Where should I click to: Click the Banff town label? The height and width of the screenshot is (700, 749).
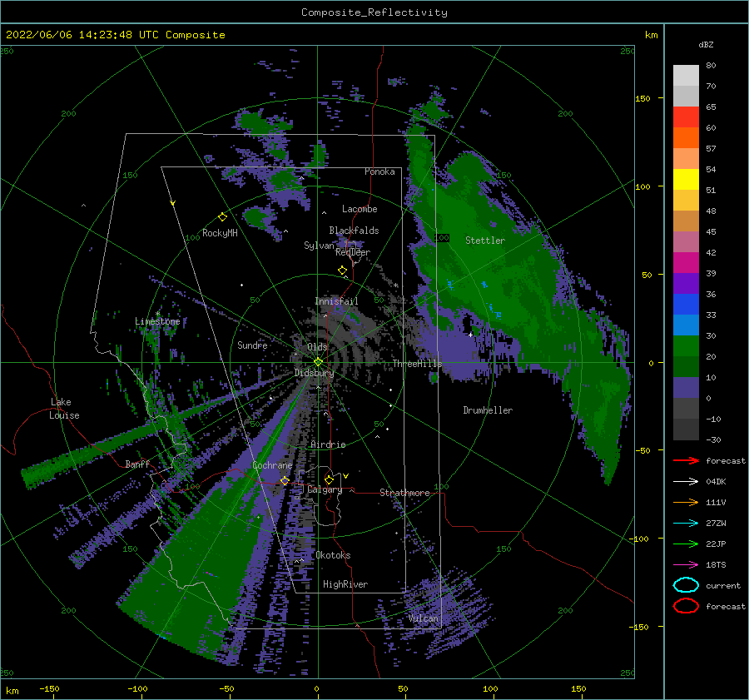click(x=137, y=464)
